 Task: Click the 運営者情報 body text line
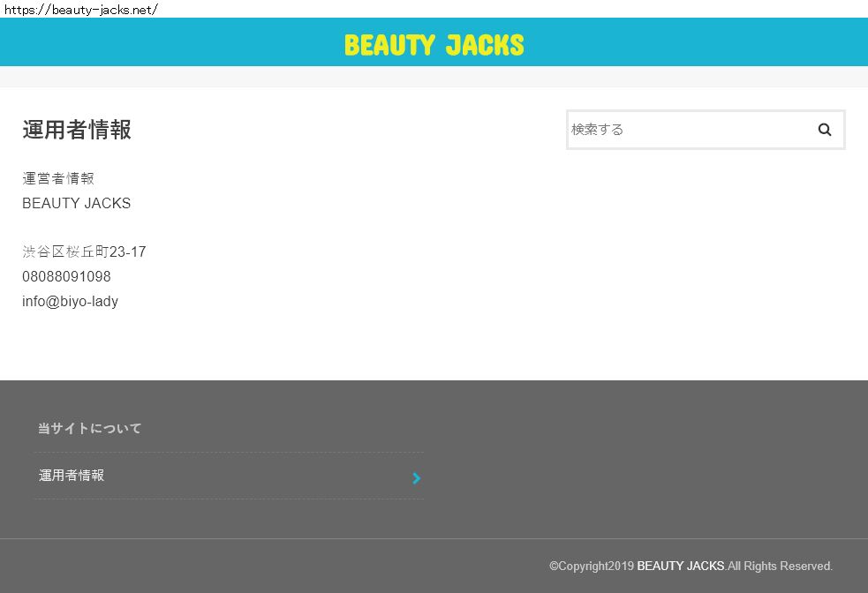57,178
